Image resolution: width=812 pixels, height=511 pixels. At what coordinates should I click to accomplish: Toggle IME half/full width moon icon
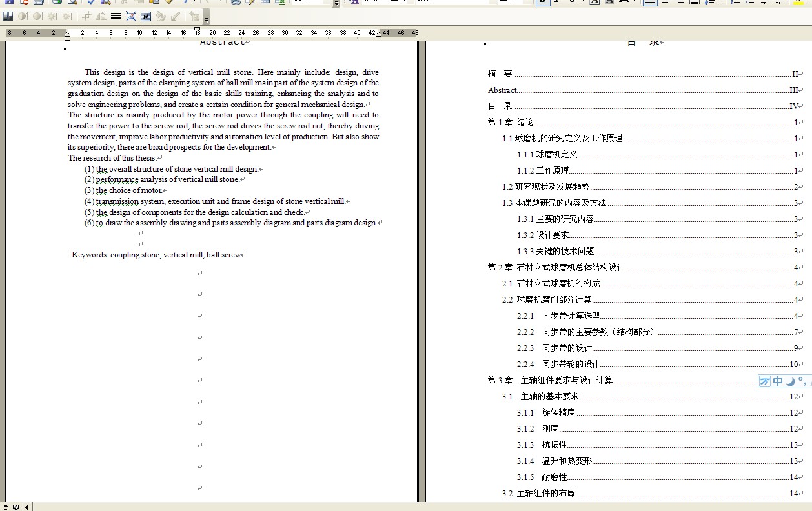pos(789,381)
